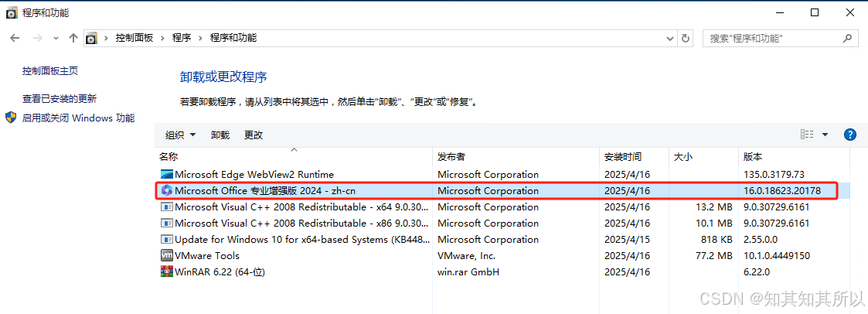Image resolution: width=868 pixels, height=314 pixels.
Task: Click the 更改 toolbar button
Action: [254, 135]
